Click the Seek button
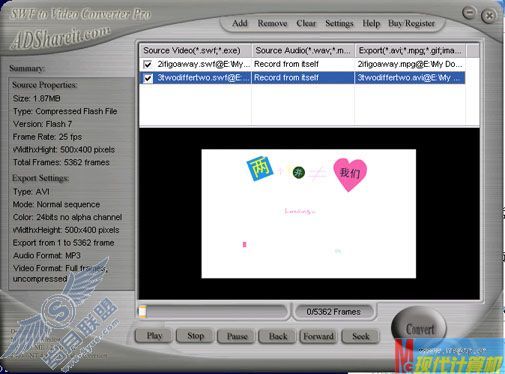This screenshot has width=505, height=374. tap(361, 336)
